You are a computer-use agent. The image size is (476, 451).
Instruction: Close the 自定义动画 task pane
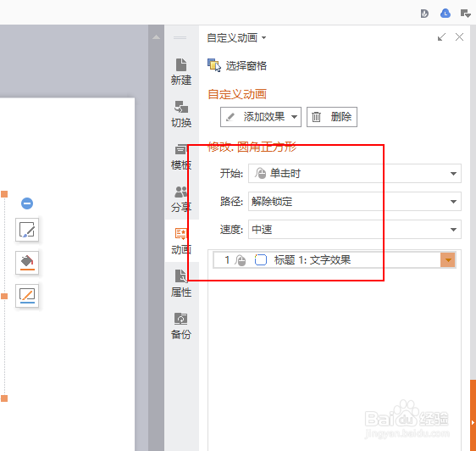tap(459, 37)
